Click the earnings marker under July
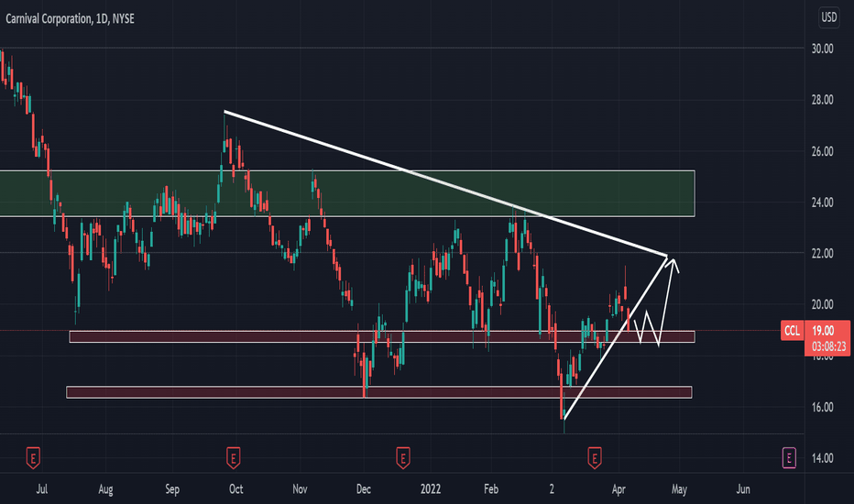This screenshot has height=504, width=854. pyautogui.click(x=33, y=457)
